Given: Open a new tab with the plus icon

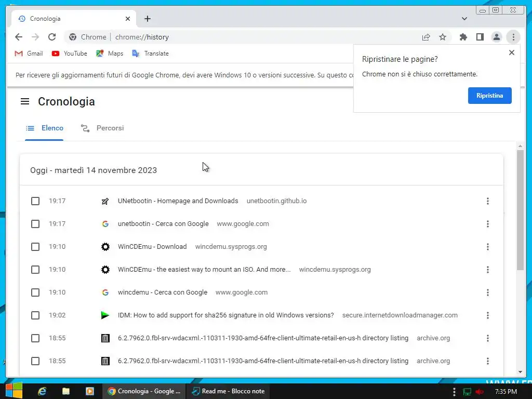Looking at the screenshot, I should coord(147,19).
